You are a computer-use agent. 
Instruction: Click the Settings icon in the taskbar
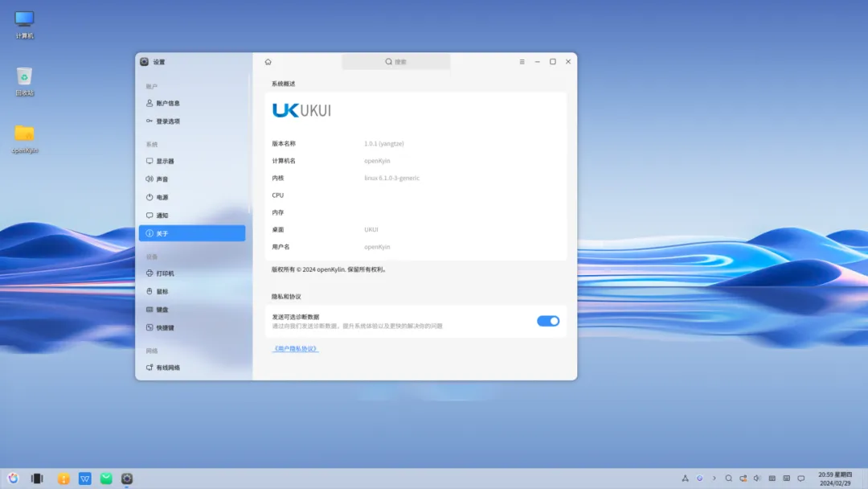[127, 479]
